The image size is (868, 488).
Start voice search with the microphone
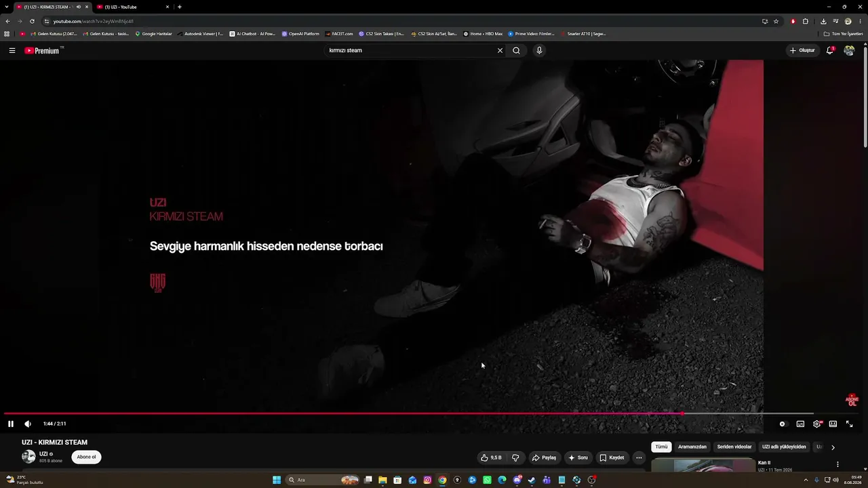tap(539, 50)
